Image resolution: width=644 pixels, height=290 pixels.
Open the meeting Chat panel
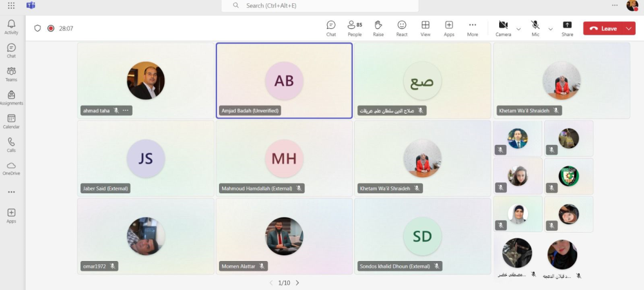tap(331, 28)
